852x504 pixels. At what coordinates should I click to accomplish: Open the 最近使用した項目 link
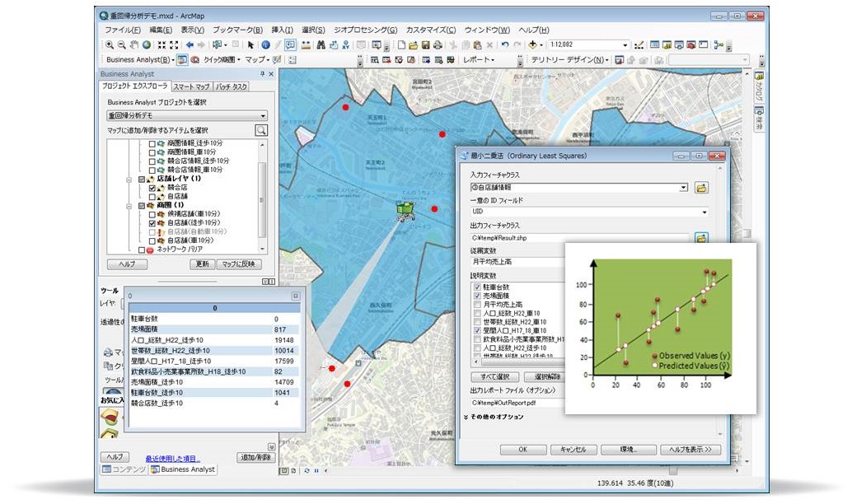coord(173,459)
